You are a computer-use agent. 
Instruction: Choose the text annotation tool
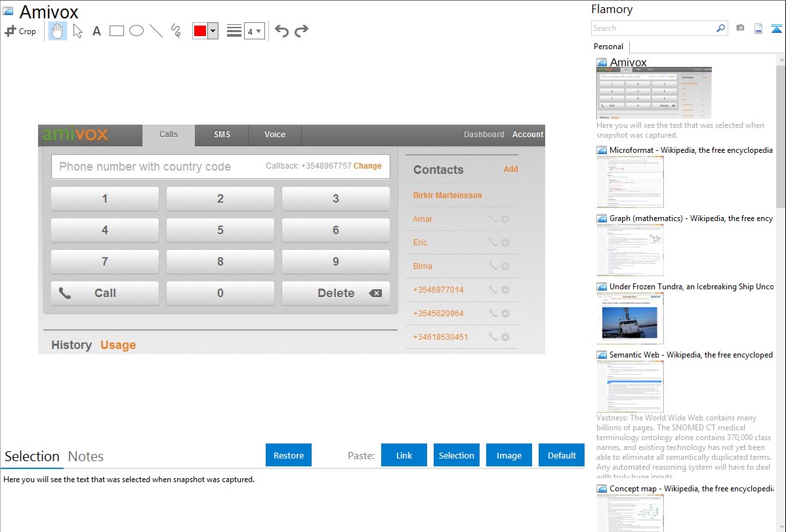[x=96, y=31]
